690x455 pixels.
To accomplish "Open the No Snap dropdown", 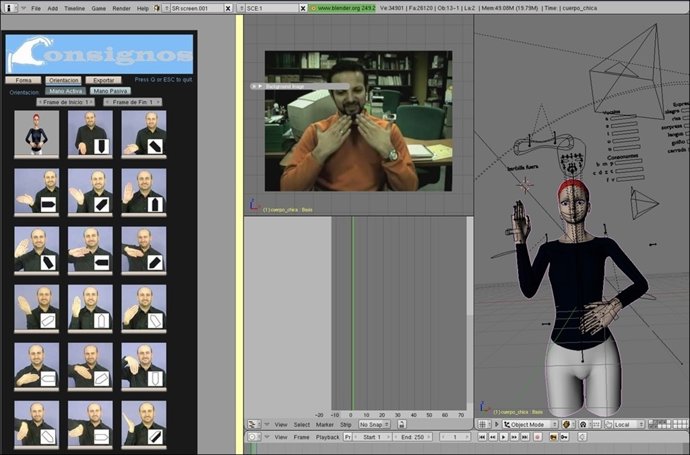I will pos(374,424).
